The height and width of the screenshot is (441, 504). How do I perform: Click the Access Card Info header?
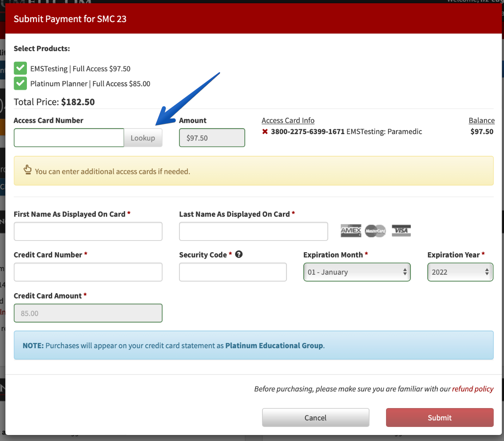288,120
